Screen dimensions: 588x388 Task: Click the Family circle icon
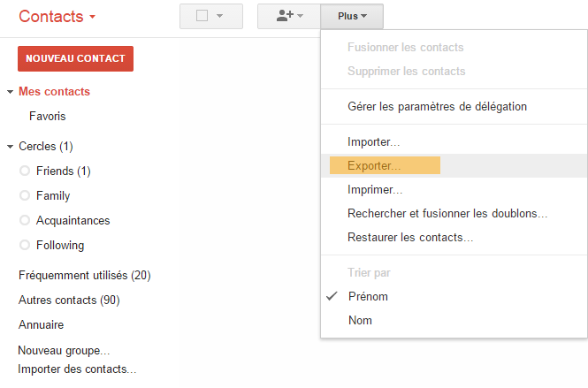coord(25,196)
